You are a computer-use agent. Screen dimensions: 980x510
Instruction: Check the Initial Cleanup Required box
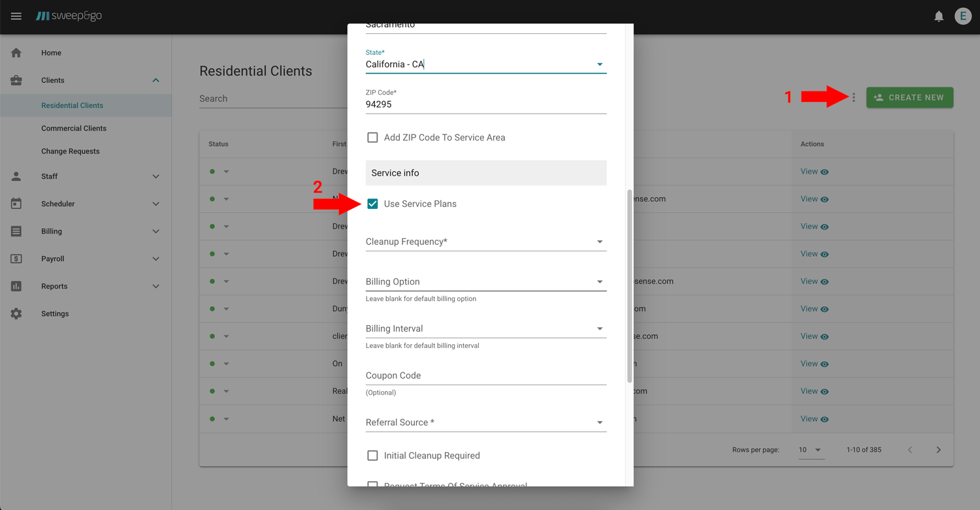(x=372, y=455)
